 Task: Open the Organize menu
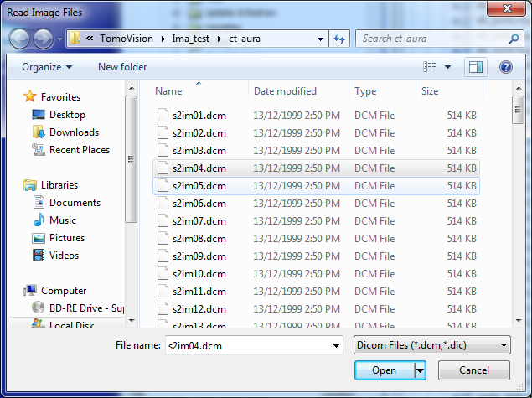click(x=47, y=67)
